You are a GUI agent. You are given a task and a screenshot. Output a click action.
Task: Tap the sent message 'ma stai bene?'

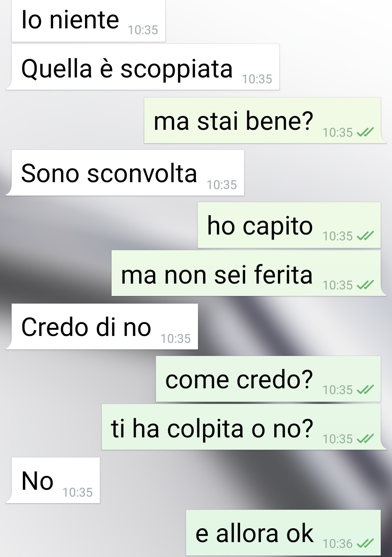[x=265, y=120]
